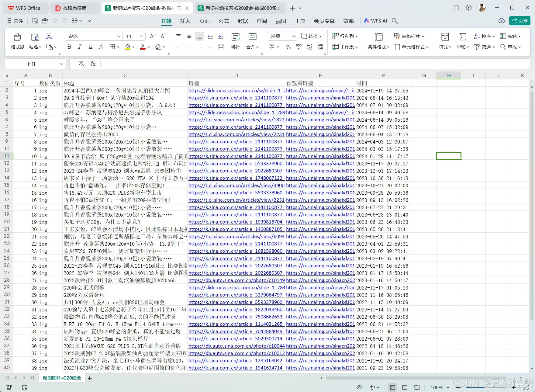This screenshot has height=392, width=535.
Task: Click the vertical scrollbar
Action: (532, 206)
